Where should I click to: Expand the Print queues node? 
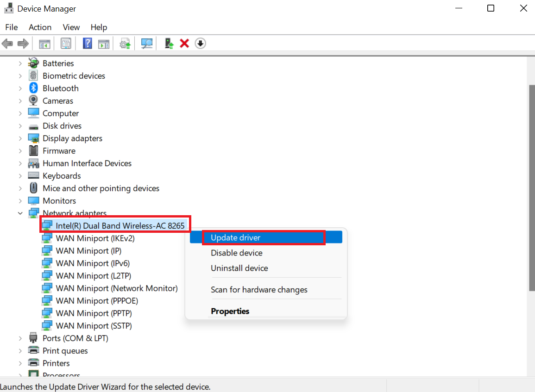point(20,351)
